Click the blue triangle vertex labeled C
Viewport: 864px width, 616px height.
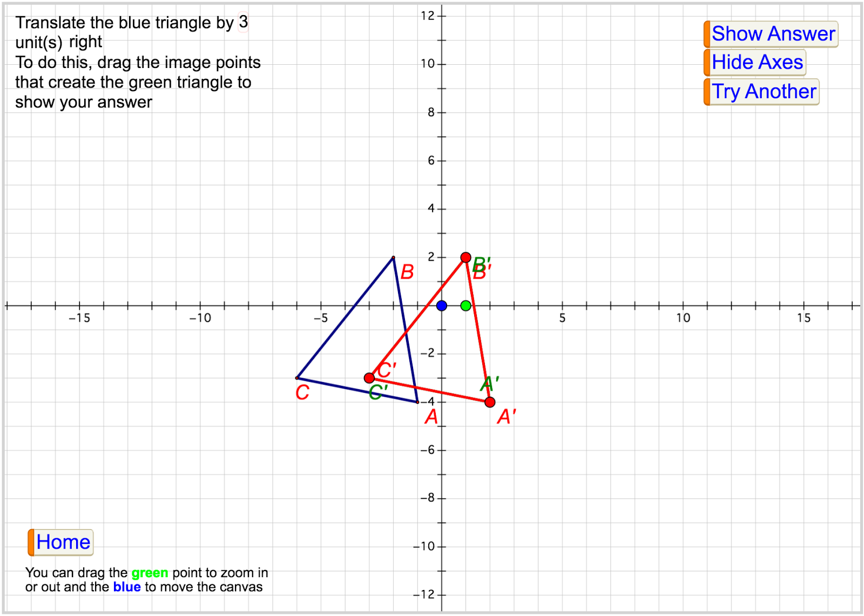click(297, 377)
